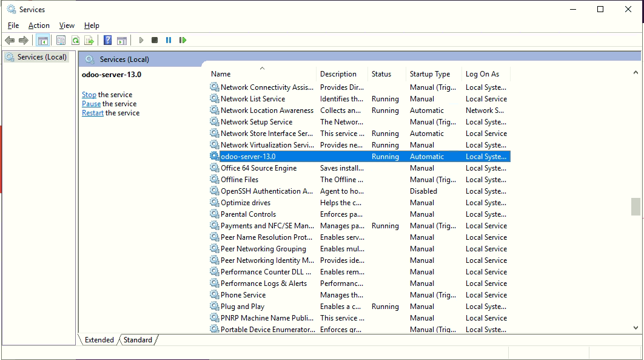Toggle Show/Hide Action Pane icon
Screen dimensions: 644x360
[122, 40]
